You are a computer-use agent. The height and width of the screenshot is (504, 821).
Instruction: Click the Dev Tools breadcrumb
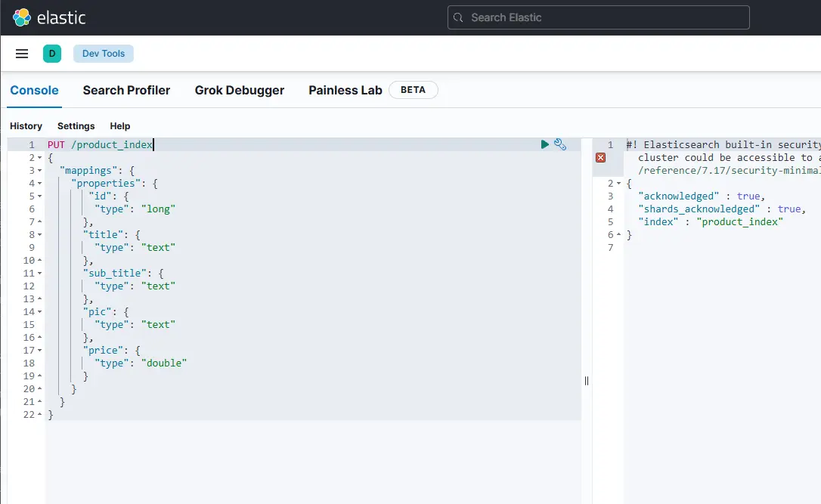click(104, 54)
